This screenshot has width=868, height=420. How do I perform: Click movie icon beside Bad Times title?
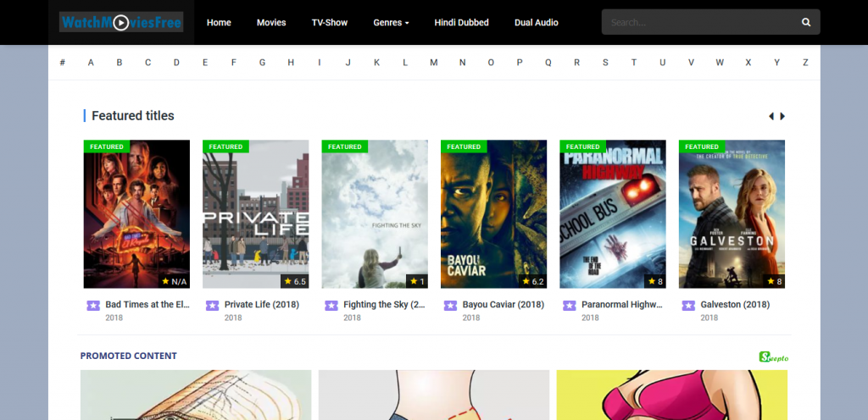click(93, 306)
